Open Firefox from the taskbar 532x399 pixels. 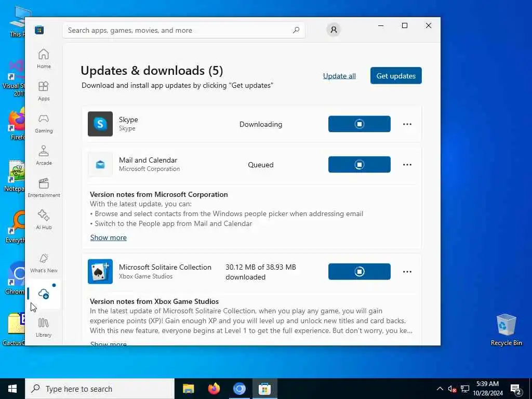(214, 389)
